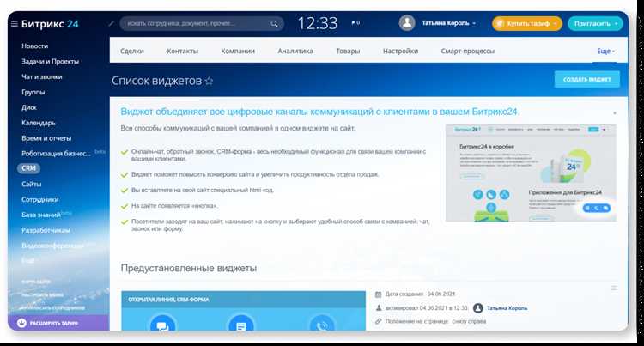Open Смарт-процессы tab
644x346 pixels.
tap(468, 52)
